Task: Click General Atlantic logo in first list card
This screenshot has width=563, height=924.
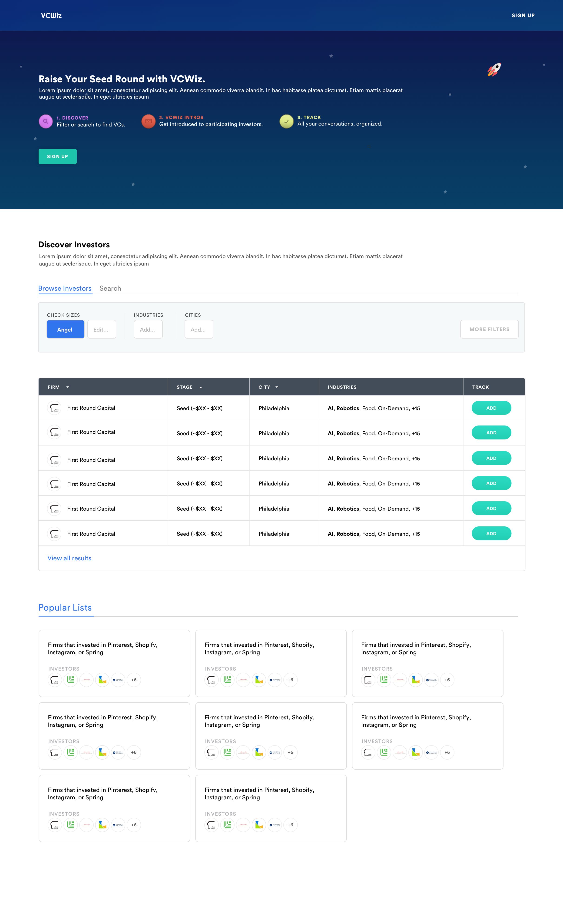Action: point(118,679)
